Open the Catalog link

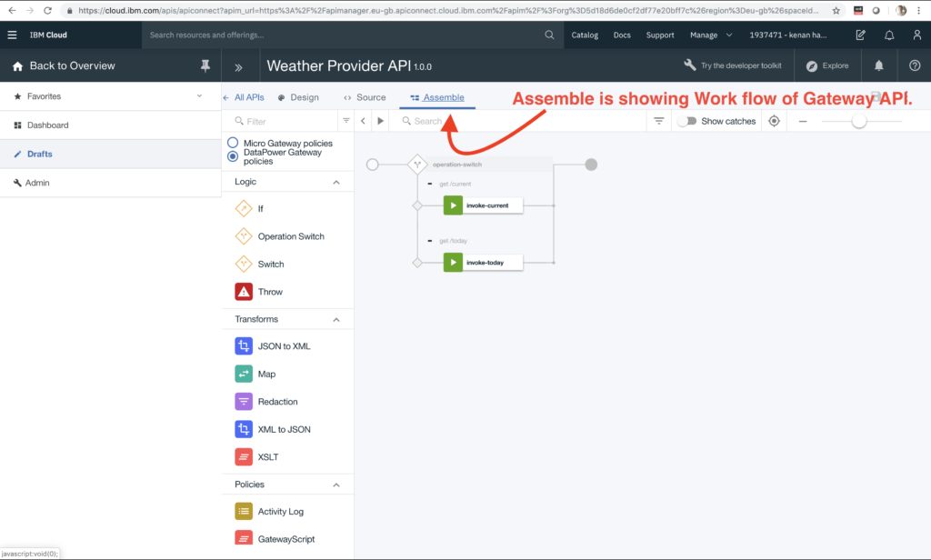(585, 35)
